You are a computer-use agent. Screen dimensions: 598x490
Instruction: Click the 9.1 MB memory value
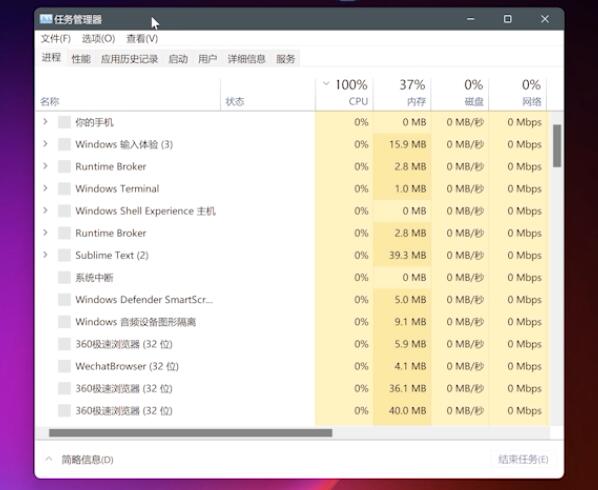410,322
